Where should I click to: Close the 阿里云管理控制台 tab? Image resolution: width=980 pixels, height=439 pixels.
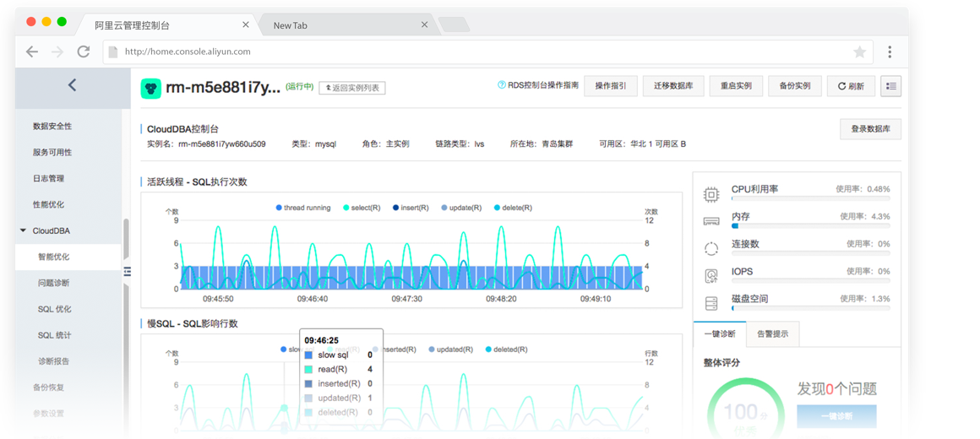click(246, 25)
